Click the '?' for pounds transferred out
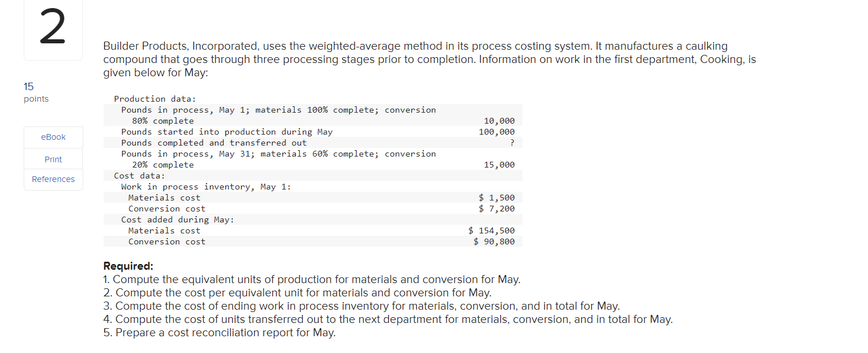The image size is (868, 353). tap(512, 143)
